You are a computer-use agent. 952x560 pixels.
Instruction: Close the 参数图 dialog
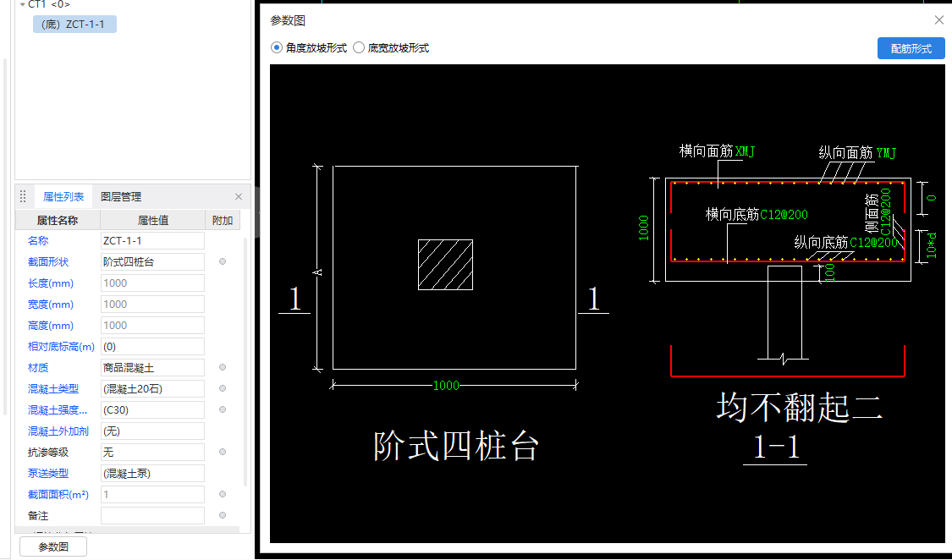938,20
